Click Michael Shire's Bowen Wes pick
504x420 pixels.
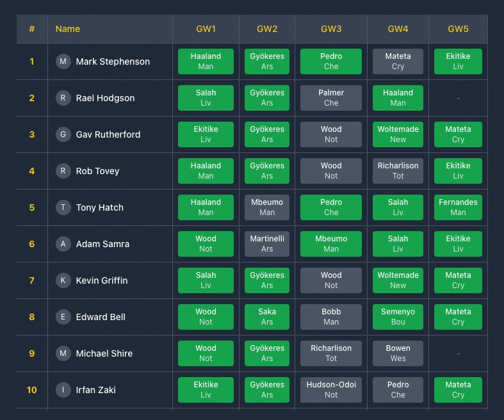pyautogui.click(x=398, y=353)
